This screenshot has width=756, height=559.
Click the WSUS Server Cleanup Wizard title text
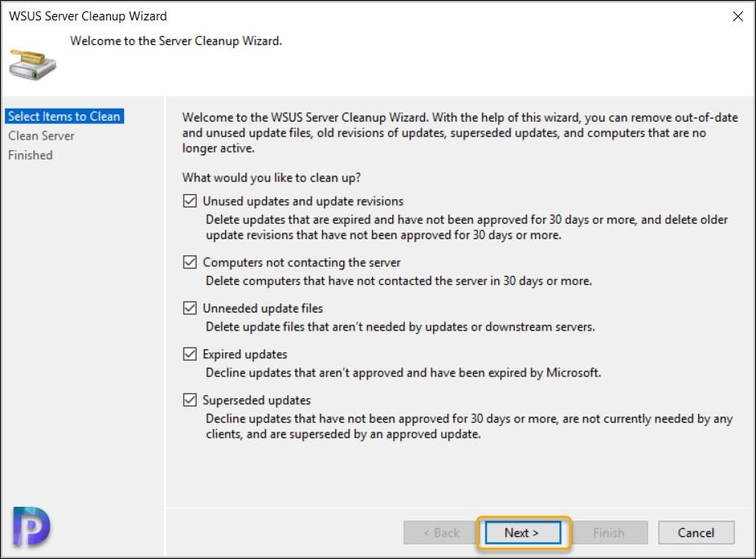click(x=88, y=16)
